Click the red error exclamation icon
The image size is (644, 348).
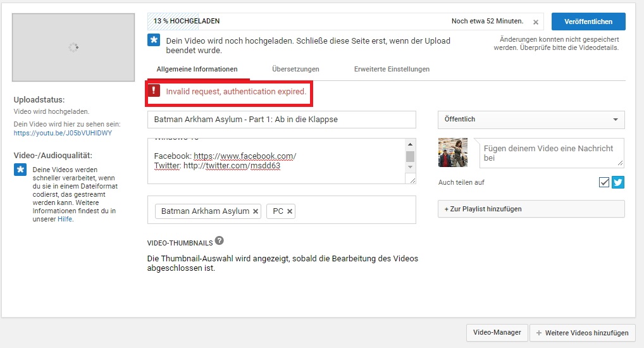point(154,91)
